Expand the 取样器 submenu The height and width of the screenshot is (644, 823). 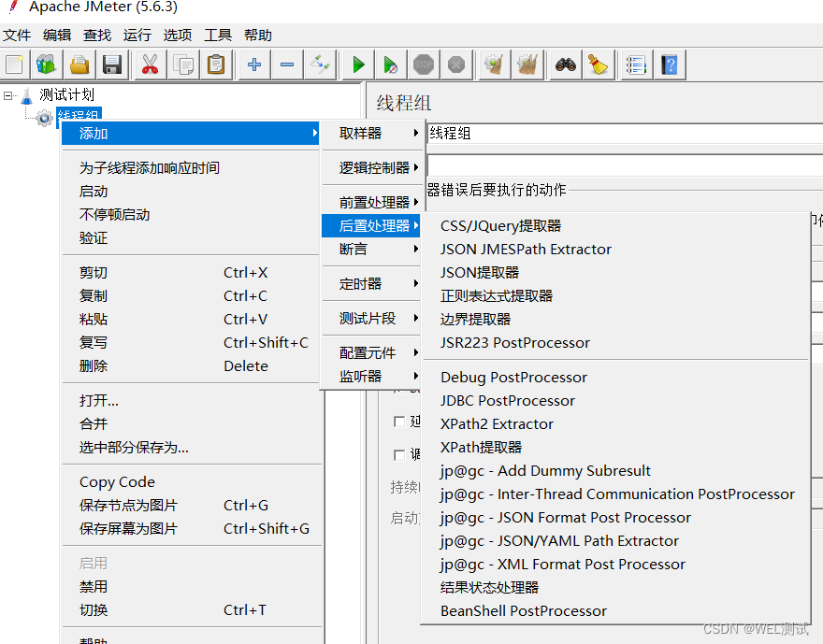(x=371, y=134)
